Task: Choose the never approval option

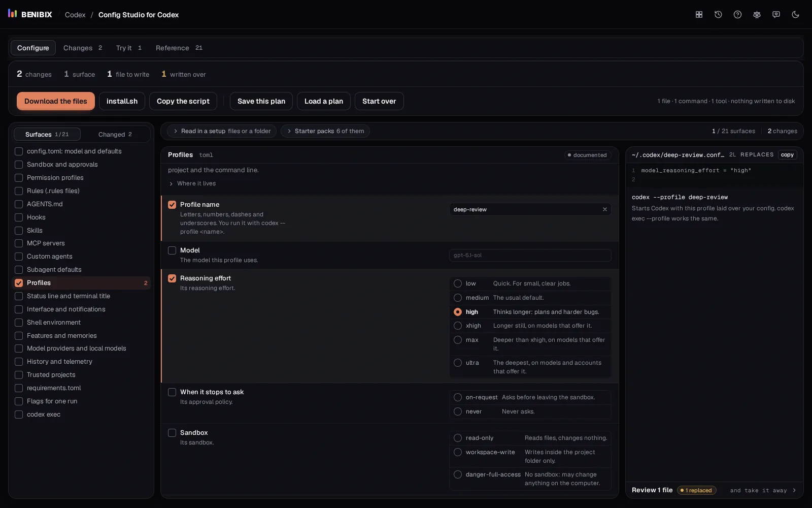Action: click(x=530, y=411)
